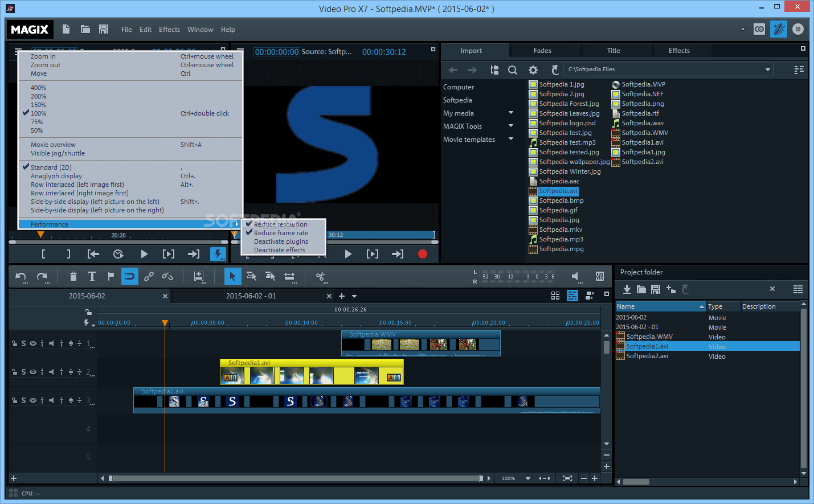Sort the Project folder list by Name column
The image size is (814, 504).
(x=660, y=306)
